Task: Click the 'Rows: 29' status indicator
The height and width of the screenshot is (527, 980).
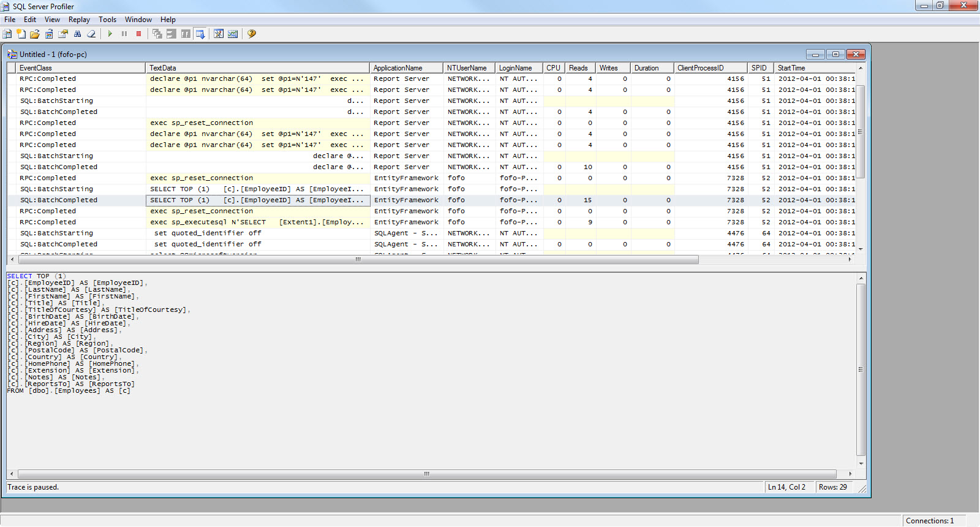Action: click(833, 487)
